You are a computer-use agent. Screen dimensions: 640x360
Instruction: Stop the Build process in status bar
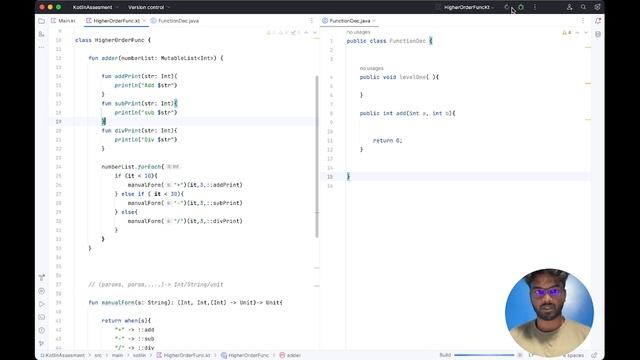tap(520, 356)
